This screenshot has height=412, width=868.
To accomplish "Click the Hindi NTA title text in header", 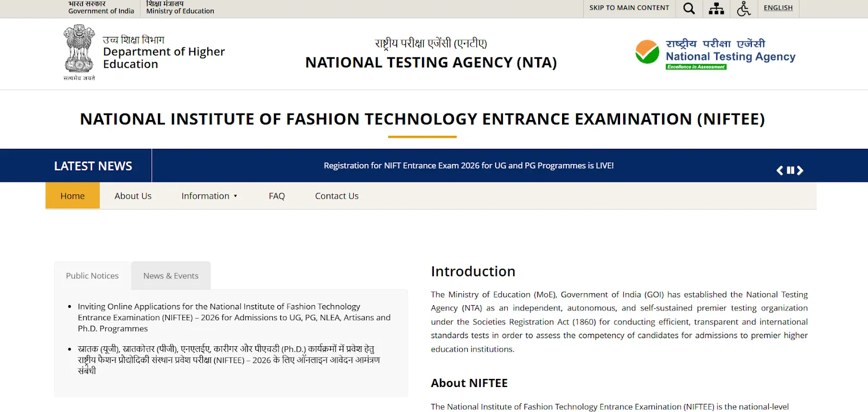I will point(431,43).
